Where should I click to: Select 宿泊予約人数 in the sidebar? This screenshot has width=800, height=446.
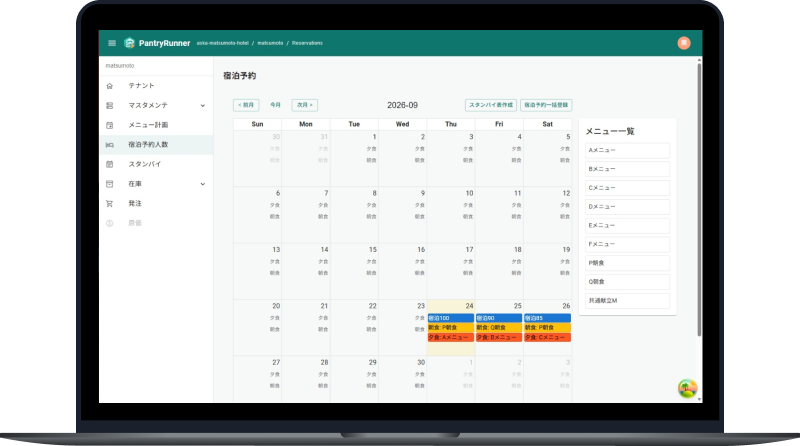pyautogui.click(x=156, y=145)
